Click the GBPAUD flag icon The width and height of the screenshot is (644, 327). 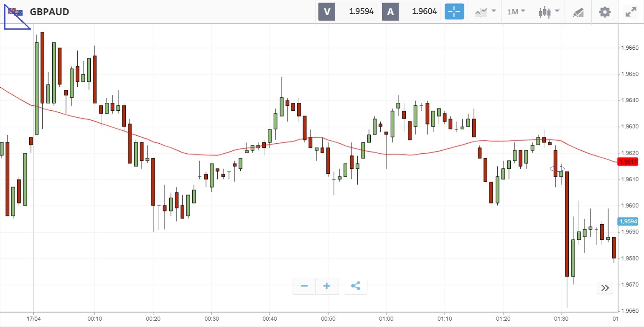point(16,12)
